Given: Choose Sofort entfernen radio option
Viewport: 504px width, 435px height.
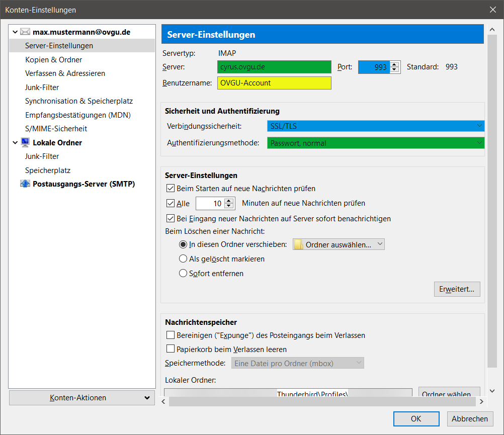Looking at the screenshot, I should click(x=183, y=274).
